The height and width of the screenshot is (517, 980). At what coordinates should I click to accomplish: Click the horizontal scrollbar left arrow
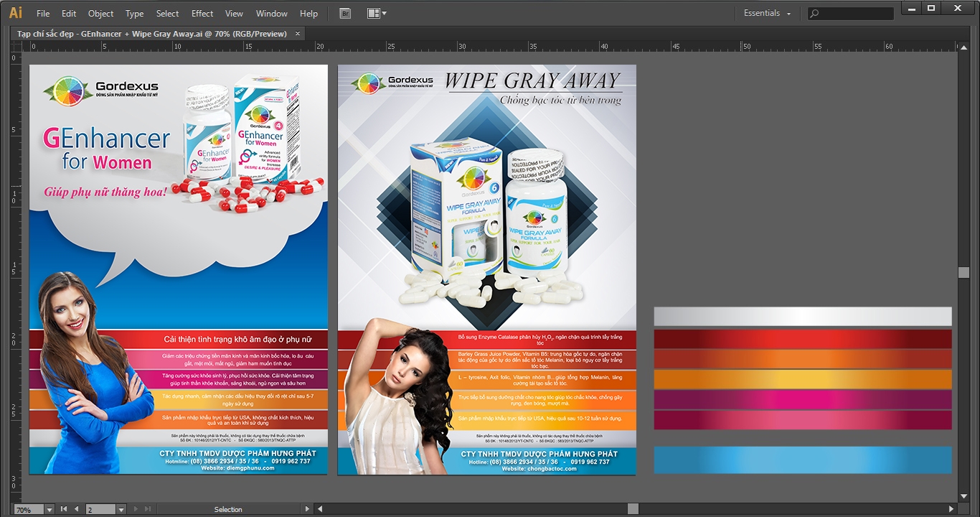tap(319, 509)
